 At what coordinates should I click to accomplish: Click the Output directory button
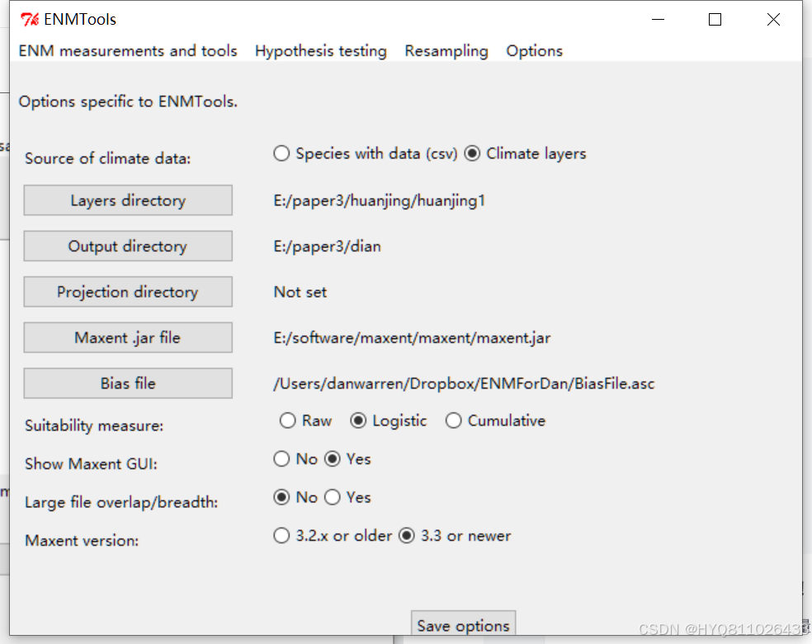coord(128,247)
